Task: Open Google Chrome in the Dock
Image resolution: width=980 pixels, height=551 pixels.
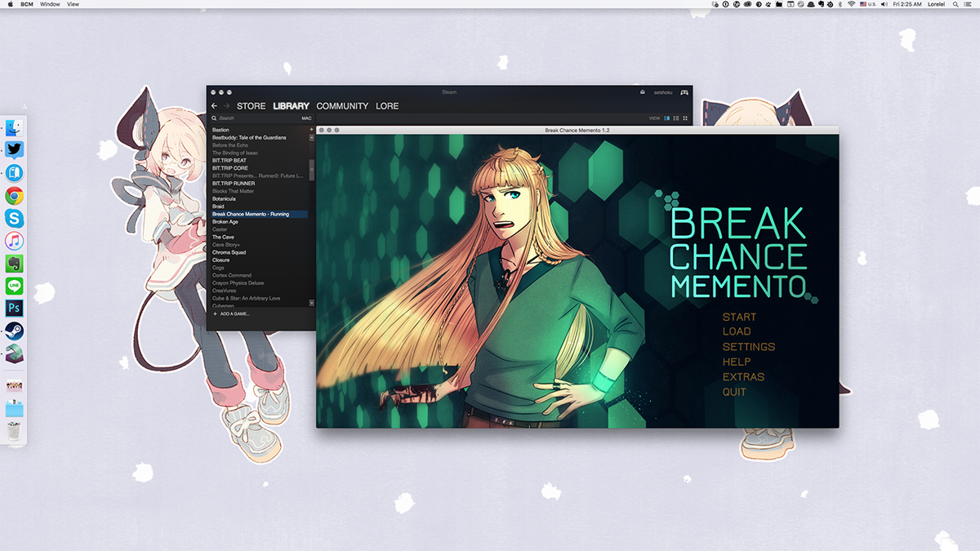Action: pyautogui.click(x=14, y=196)
